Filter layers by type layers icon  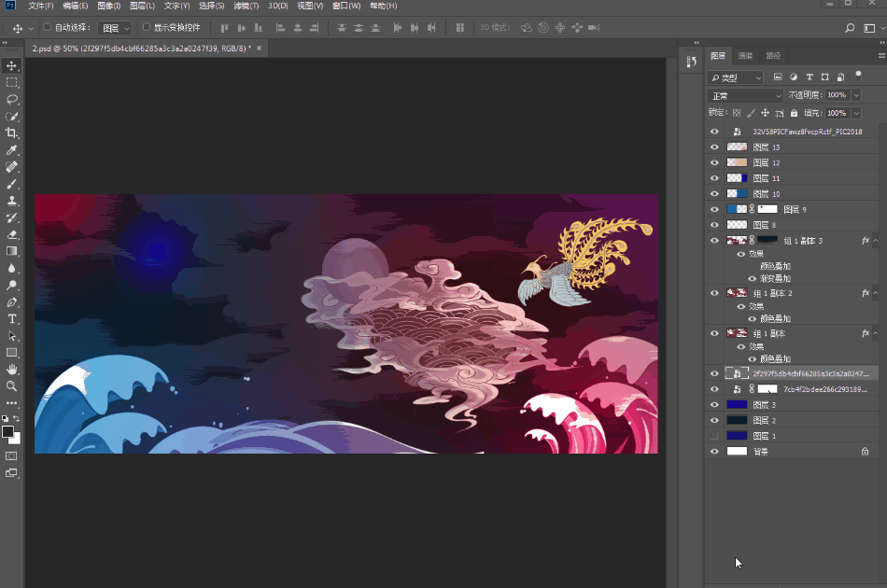(810, 77)
